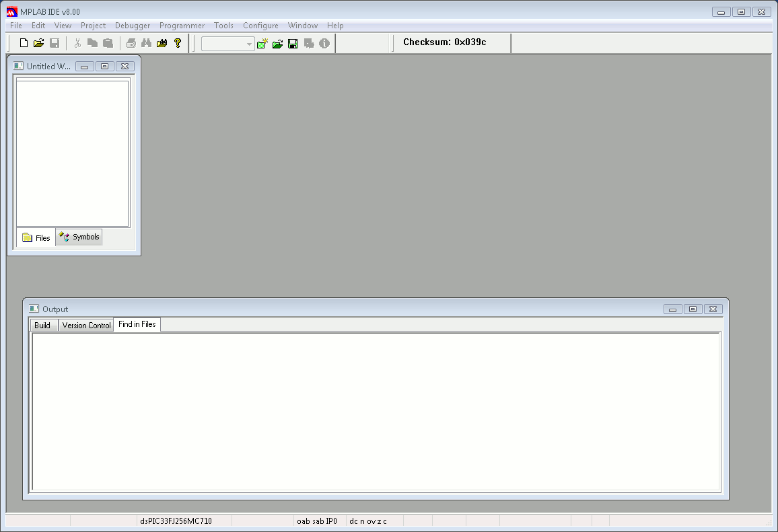Screen dimensions: 778x532
Task: Maximize the Output window
Action: [x=693, y=309]
